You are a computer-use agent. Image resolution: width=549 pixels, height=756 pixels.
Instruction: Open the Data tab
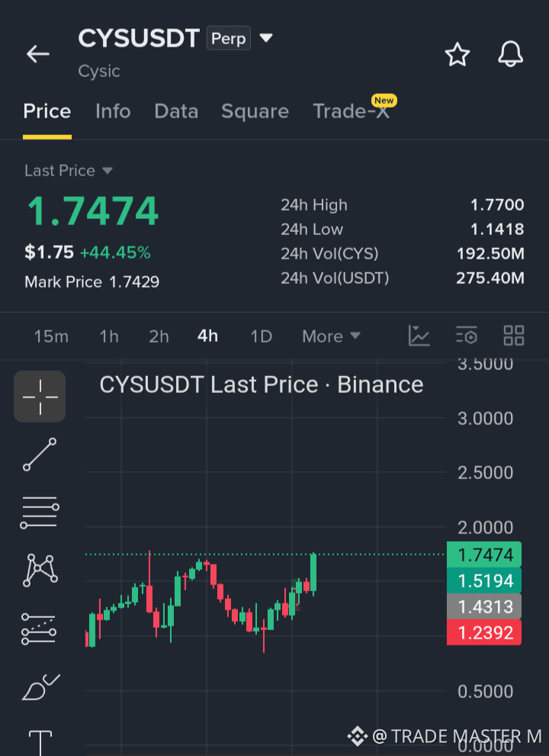176,111
